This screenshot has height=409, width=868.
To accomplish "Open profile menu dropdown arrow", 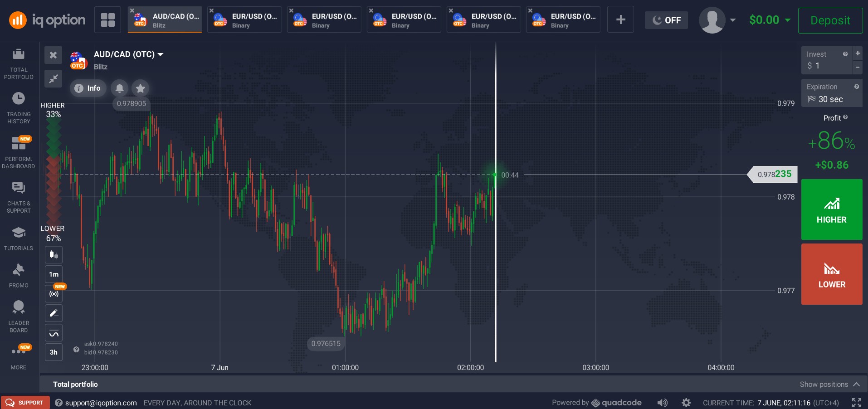I will (x=733, y=20).
